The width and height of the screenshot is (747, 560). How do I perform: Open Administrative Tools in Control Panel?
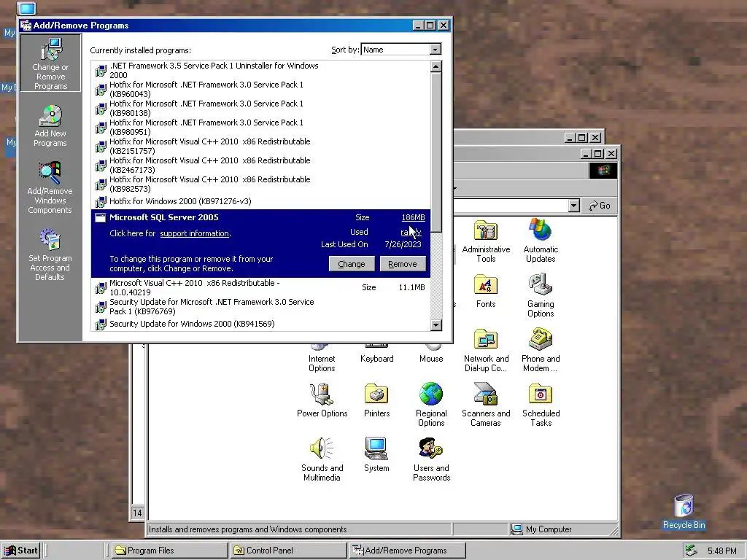[x=486, y=241]
